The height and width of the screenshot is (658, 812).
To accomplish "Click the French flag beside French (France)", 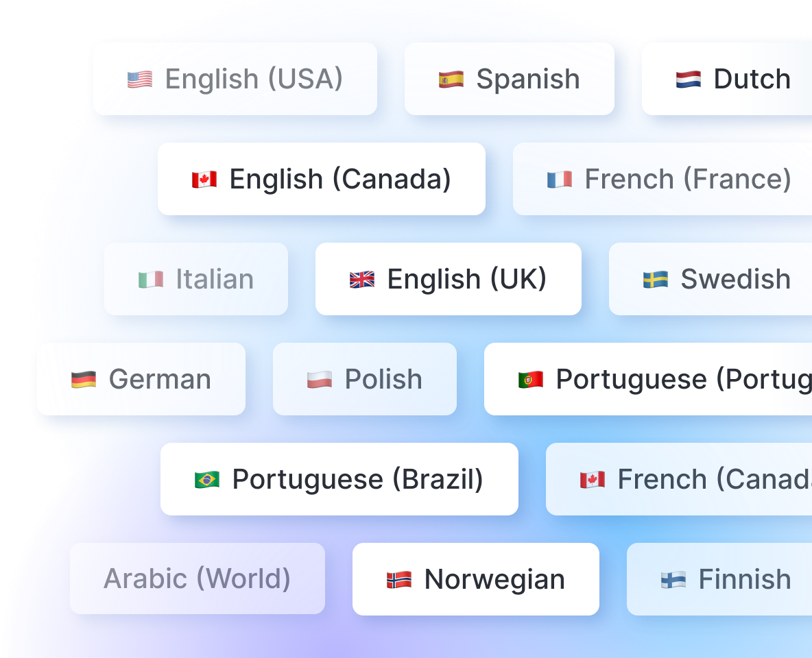I will pyautogui.click(x=559, y=179).
